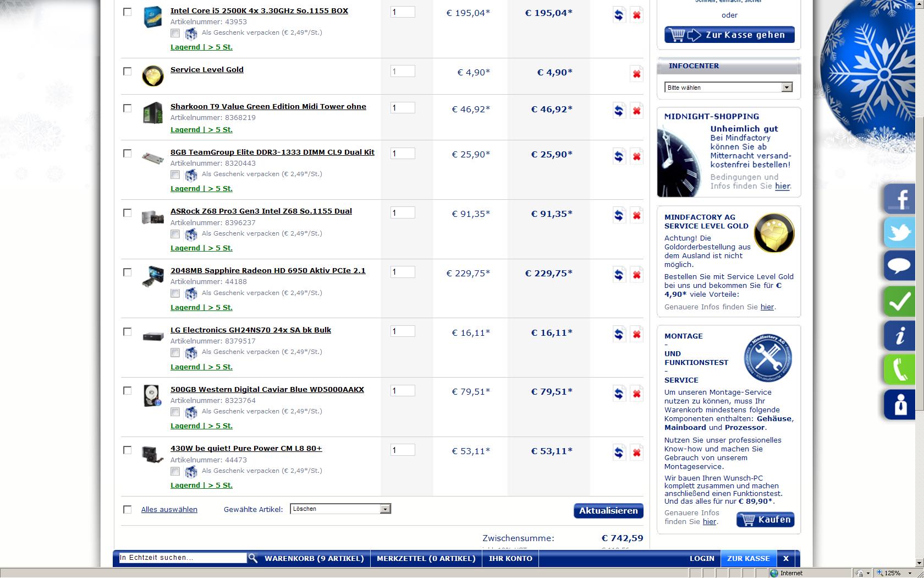Image resolution: width=924 pixels, height=578 pixels.
Task: Click the Montage wrench service badge
Action: (x=768, y=358)
